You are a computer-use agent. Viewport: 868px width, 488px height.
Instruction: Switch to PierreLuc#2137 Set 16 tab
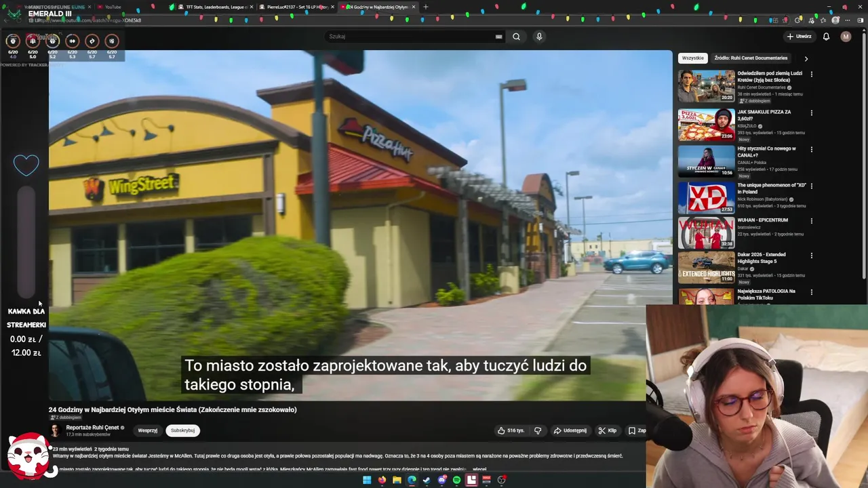tap(297, 7)
